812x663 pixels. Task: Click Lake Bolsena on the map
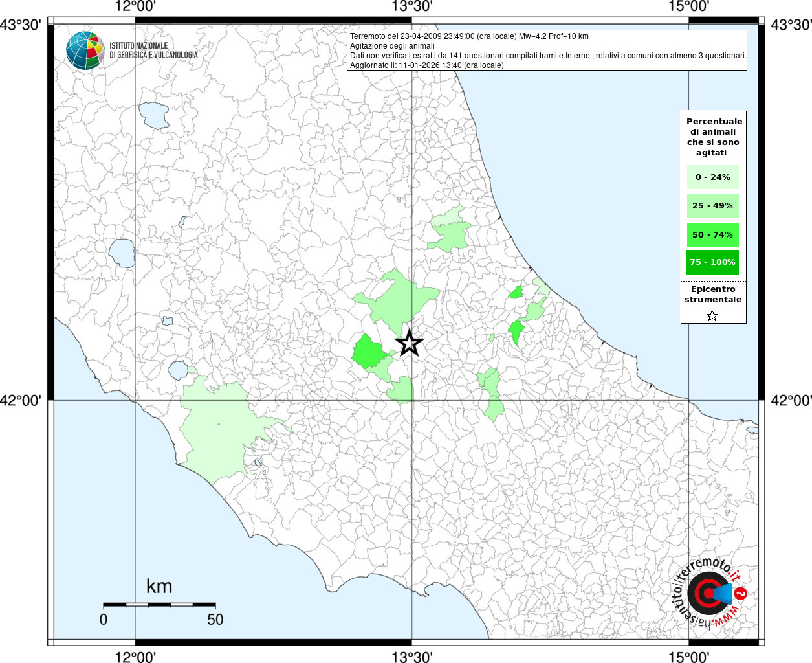click(x=122, y=253)
